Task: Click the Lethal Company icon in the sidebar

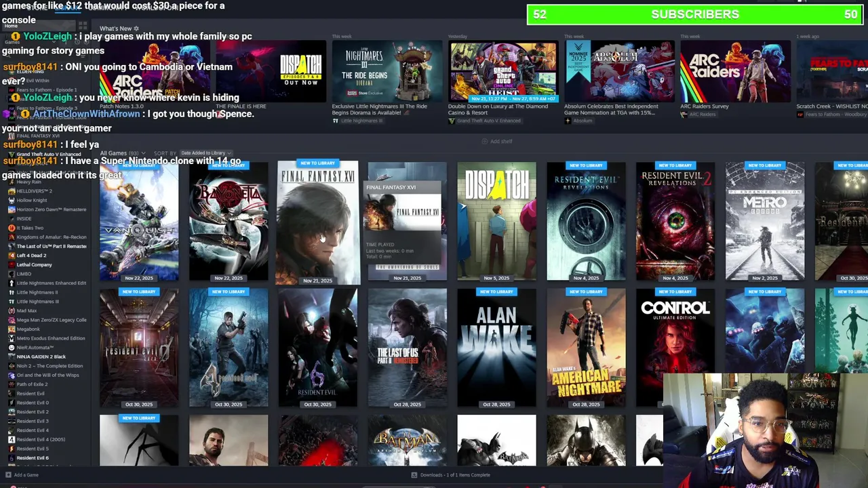Action: (12, 265)
